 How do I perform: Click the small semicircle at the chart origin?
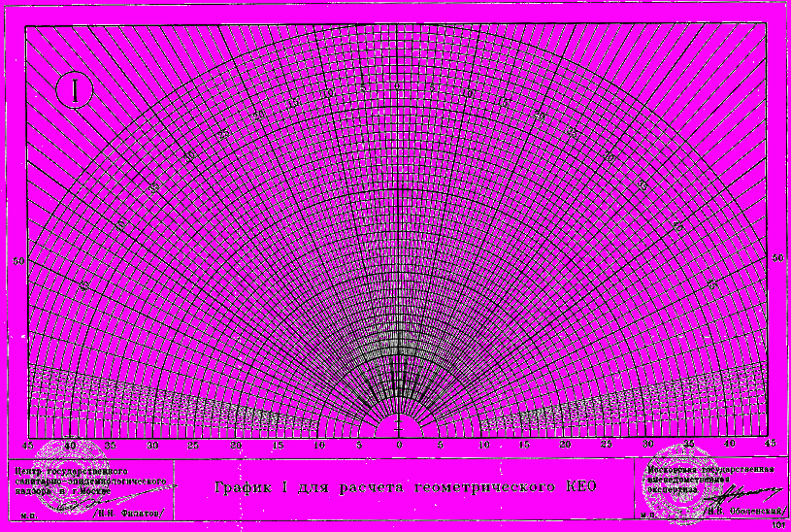pos(399,426)
